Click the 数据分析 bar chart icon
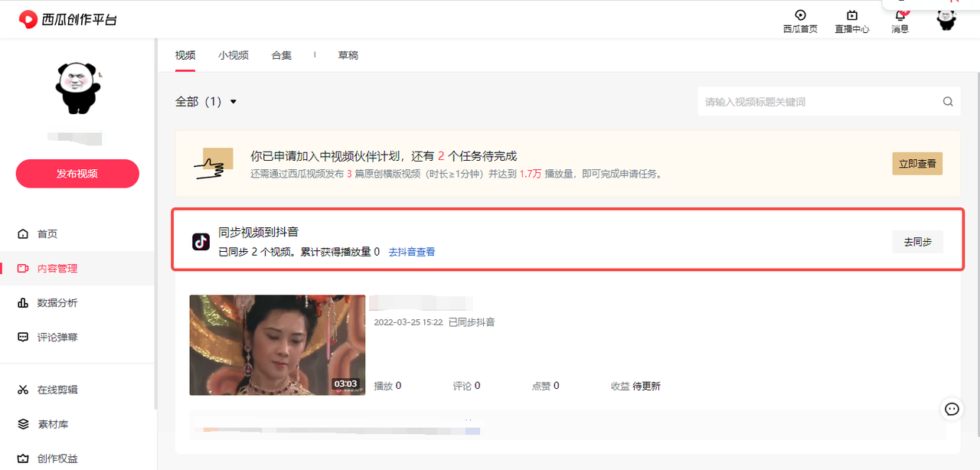The height and width of the screenshot is (470, 980). (x=23, y=303)
